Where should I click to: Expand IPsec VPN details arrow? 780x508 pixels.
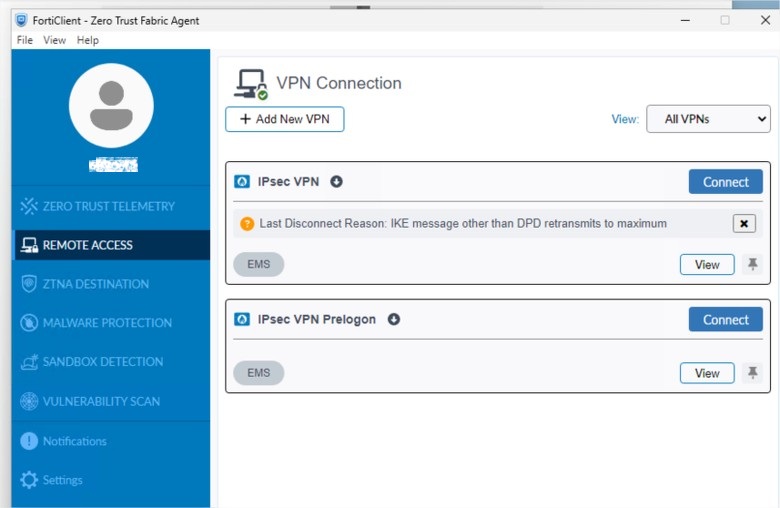tap(336, 182)
